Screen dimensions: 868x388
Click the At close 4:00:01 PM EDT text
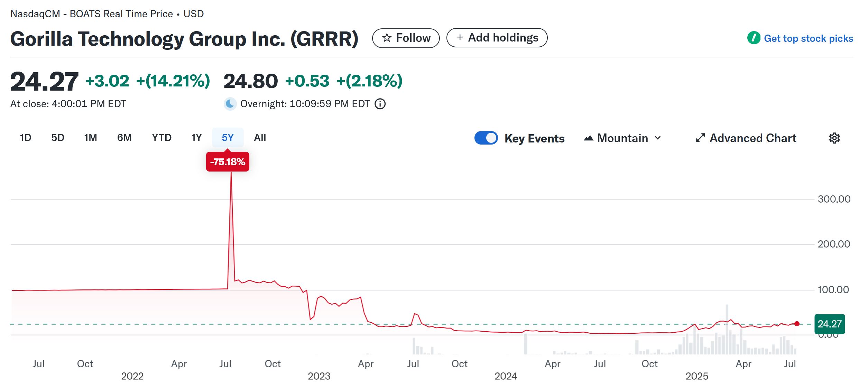coord(68,104)
